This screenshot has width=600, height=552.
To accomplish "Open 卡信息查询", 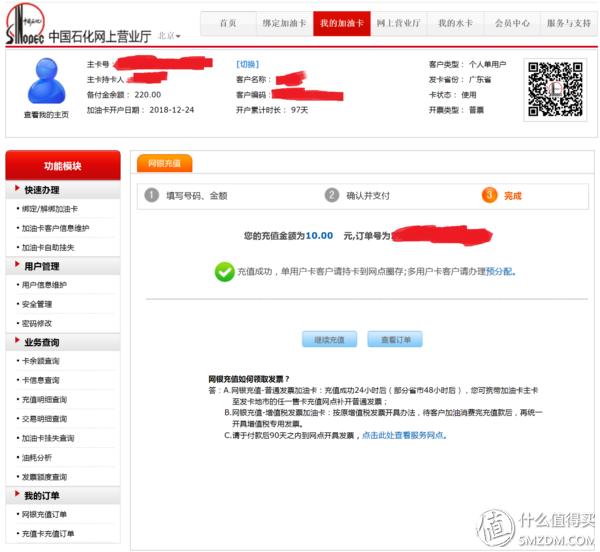I will click(41, 380).
